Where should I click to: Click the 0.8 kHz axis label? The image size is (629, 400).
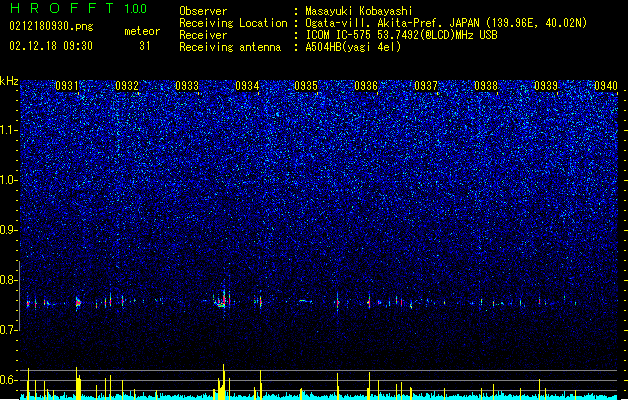tap(9, 280)
